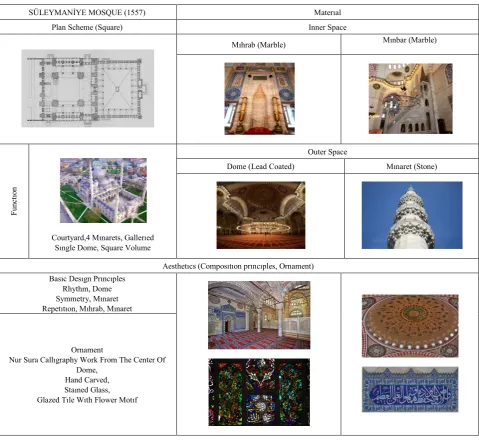
Task: Select the Rhythm, Dome line
Action: tap(87, 289)
